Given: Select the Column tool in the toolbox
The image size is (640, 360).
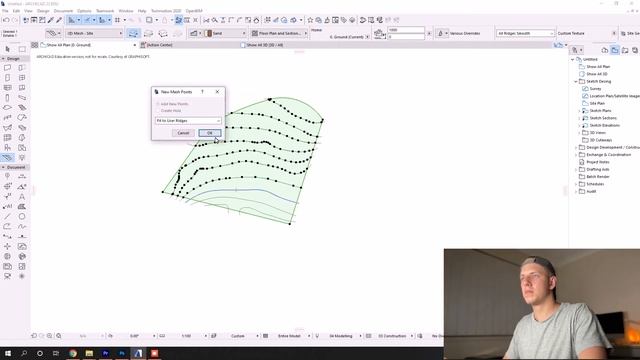Looking at the screenshot, I should (7, 98).
